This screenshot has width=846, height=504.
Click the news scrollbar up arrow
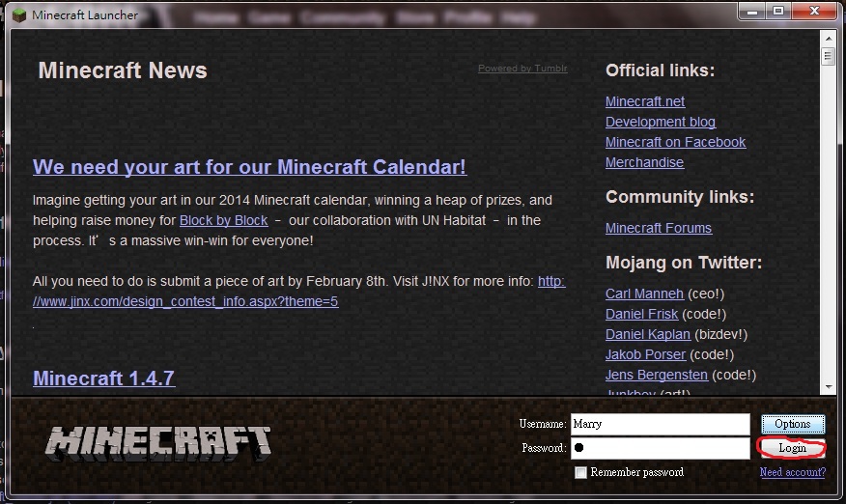click(829, 39)
